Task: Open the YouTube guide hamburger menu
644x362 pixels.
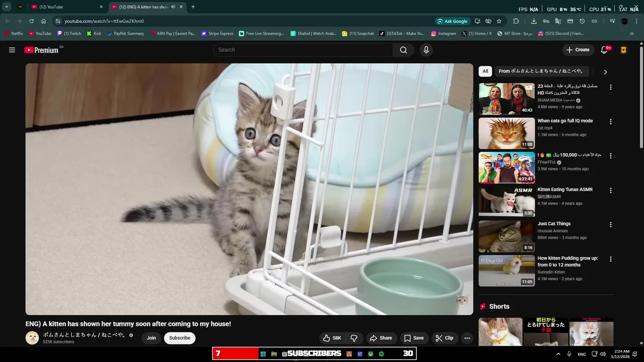Action: pyautogui.click(x=12, y=50)
